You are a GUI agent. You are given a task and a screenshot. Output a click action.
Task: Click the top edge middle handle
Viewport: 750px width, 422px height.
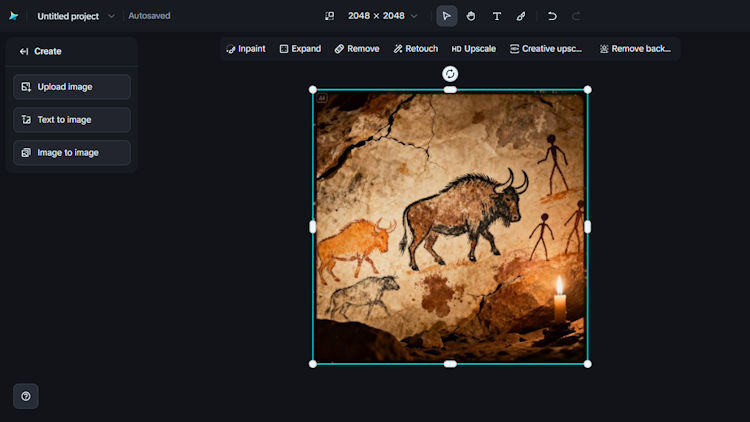pos(450,89)
